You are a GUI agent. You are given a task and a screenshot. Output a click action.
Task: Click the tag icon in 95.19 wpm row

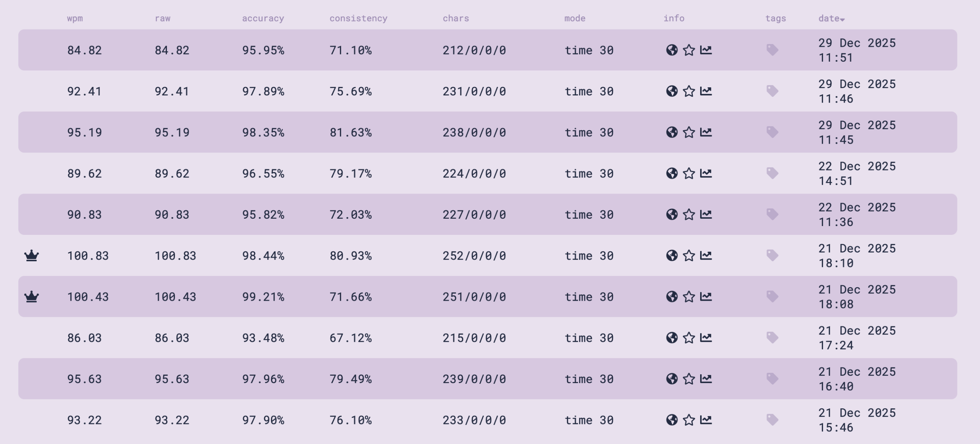pos(772,132)
